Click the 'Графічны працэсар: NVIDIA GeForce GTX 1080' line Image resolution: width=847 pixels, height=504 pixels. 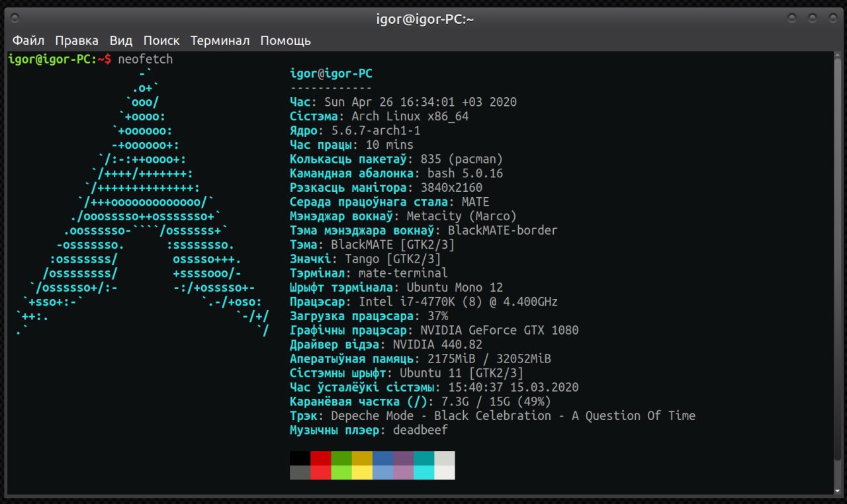434,330
